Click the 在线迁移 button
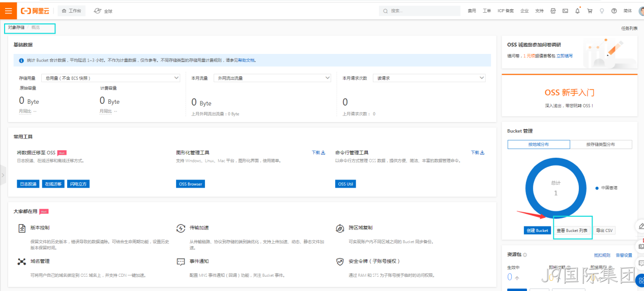644x291 pixels. coord(52,184)
